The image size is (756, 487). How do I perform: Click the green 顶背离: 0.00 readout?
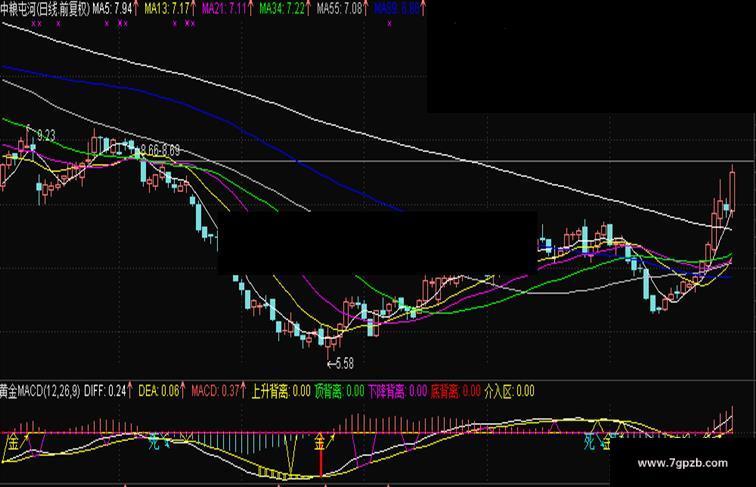[339, 391]
